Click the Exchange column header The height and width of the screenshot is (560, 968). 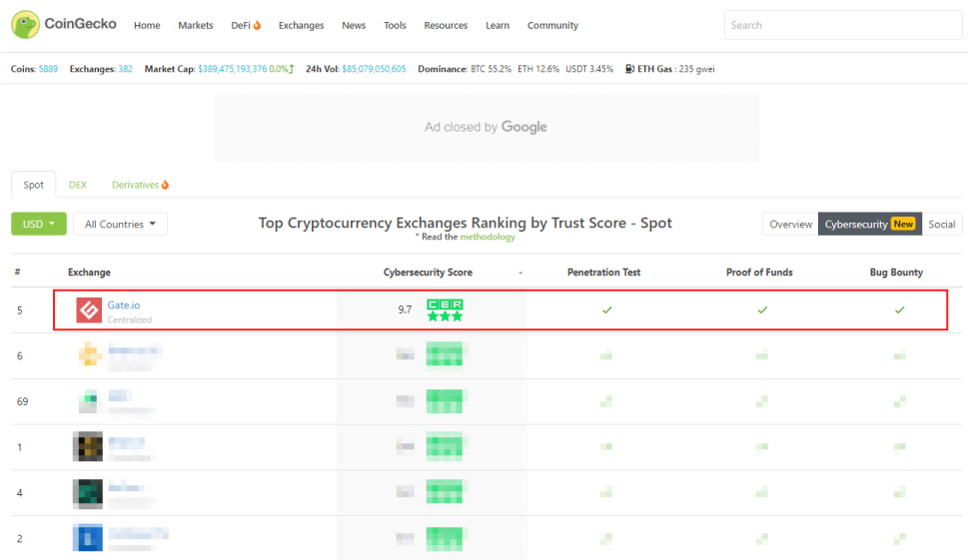tap(90, 272)
